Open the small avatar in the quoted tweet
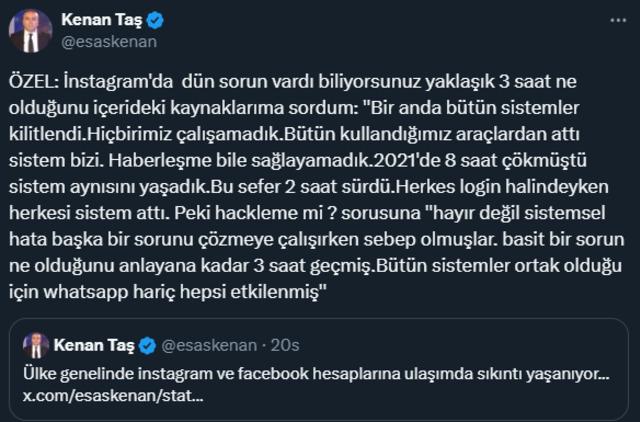 [x=36, y=346]
